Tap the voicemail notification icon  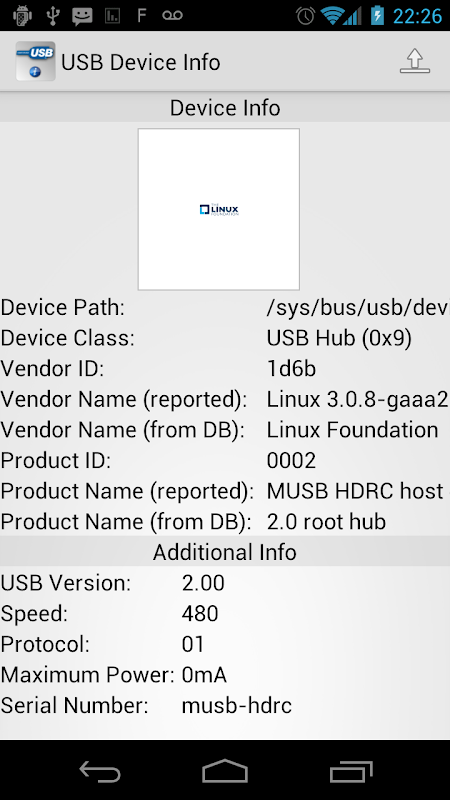click(x=172, y=15)
